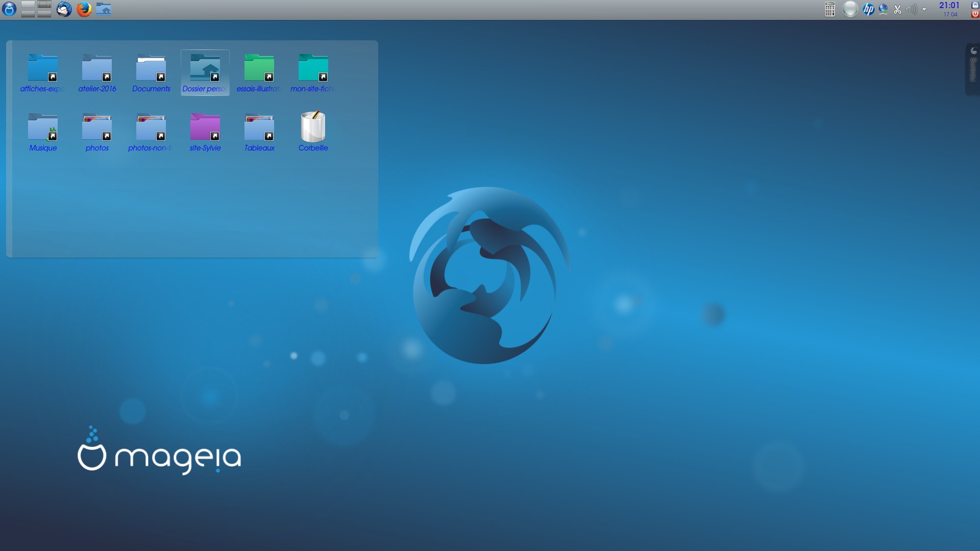Open the atelier-2016 folder shortcut
The width and height of the screenshot is (980, 551).
[x=97, y=73]
